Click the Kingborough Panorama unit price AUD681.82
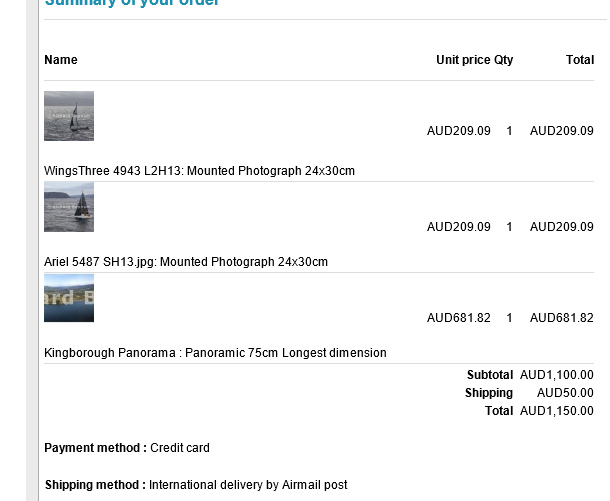Screen dimensions: 610x501 pyautogui.click(x=458, y=318)
